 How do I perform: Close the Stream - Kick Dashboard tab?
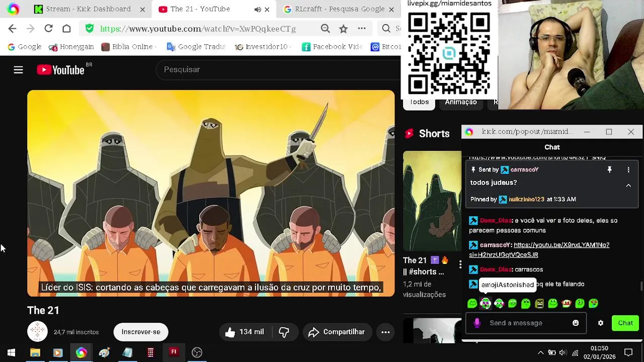coord(142,9)
